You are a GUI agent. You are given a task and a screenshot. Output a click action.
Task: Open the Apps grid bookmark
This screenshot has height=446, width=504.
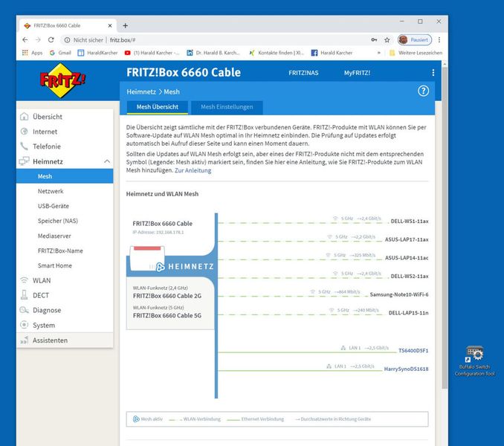[32, 53]
